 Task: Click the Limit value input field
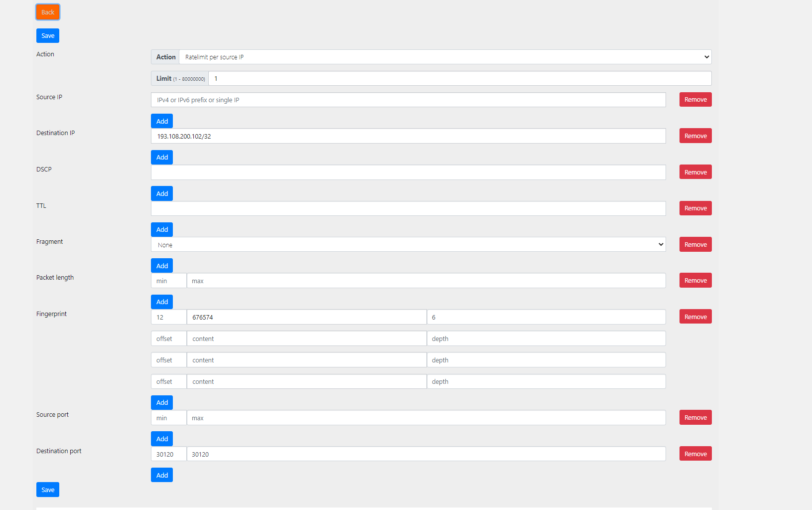459,78
